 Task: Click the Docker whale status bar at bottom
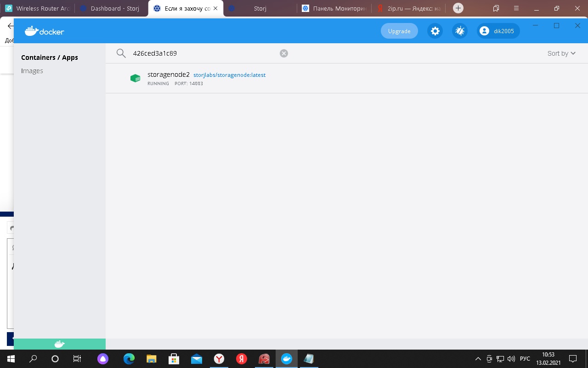[x=60, y=344]
